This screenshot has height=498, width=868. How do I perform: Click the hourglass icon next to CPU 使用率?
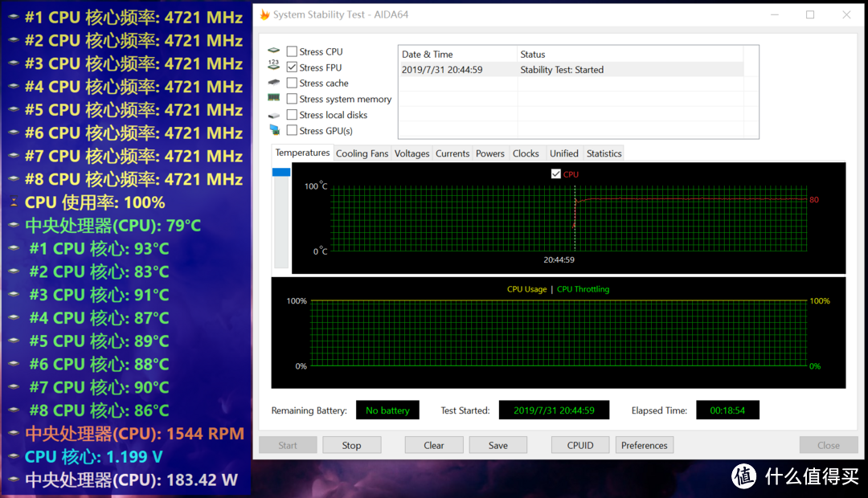coord(14,202)
